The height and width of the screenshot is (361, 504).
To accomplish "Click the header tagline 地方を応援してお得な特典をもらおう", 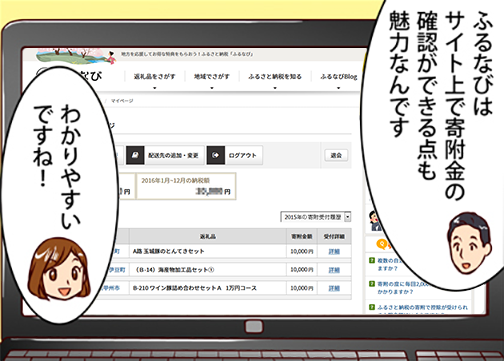I will click(x=187, y=54).
